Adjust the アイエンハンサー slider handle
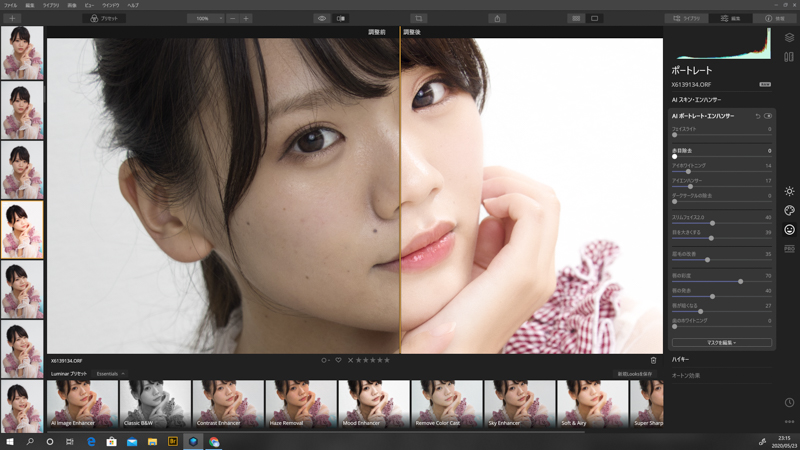Screen dimensions: 800x450 (x=690, y=187)
